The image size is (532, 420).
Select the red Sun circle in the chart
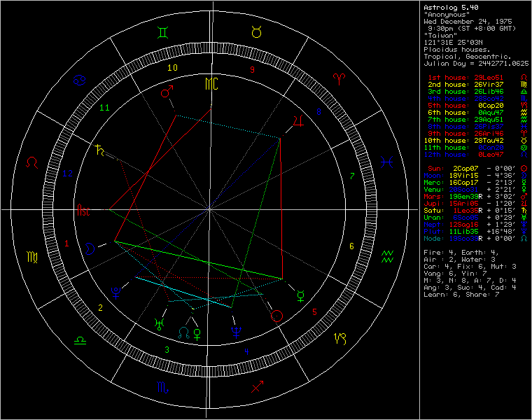click(276, 316)
